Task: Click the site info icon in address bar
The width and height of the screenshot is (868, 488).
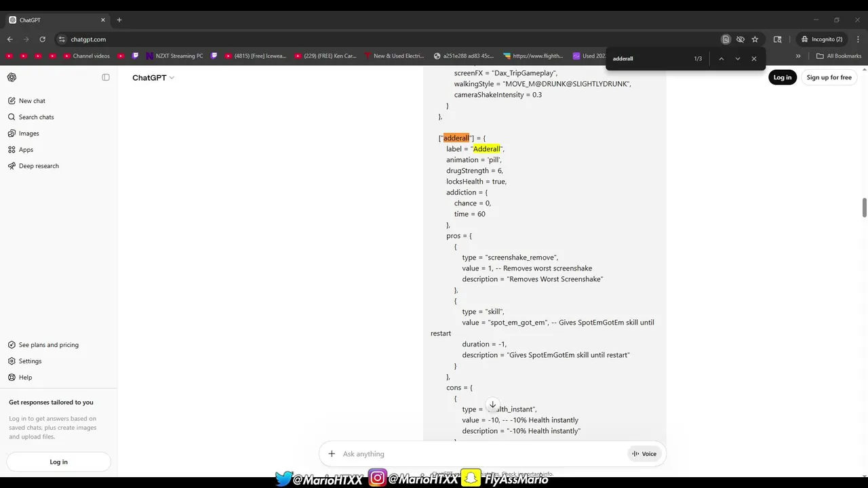Action: (62, 39)
